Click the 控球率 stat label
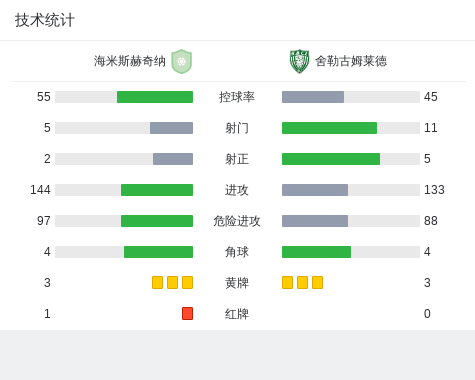This screenshot has height=380, width=475. (x=237, y=97)
